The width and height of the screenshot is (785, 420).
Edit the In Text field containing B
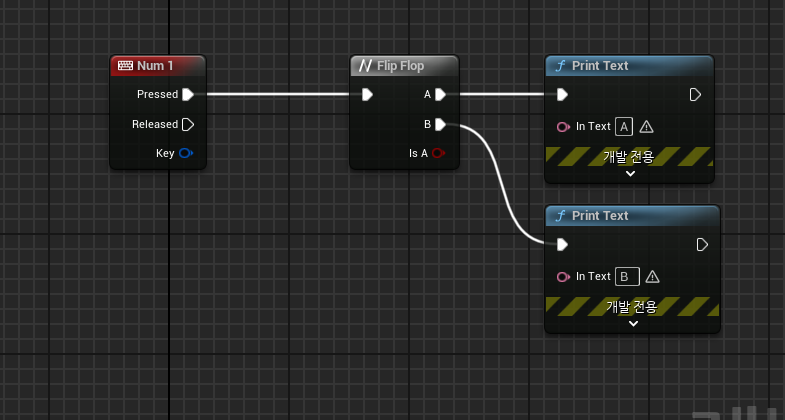tap(627, 276)
